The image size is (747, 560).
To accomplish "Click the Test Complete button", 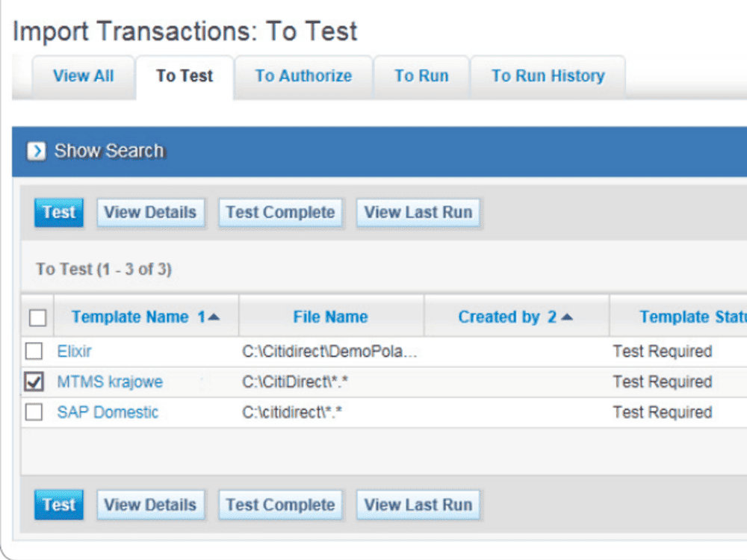I will pyautogui.click(x=280, y=212).
